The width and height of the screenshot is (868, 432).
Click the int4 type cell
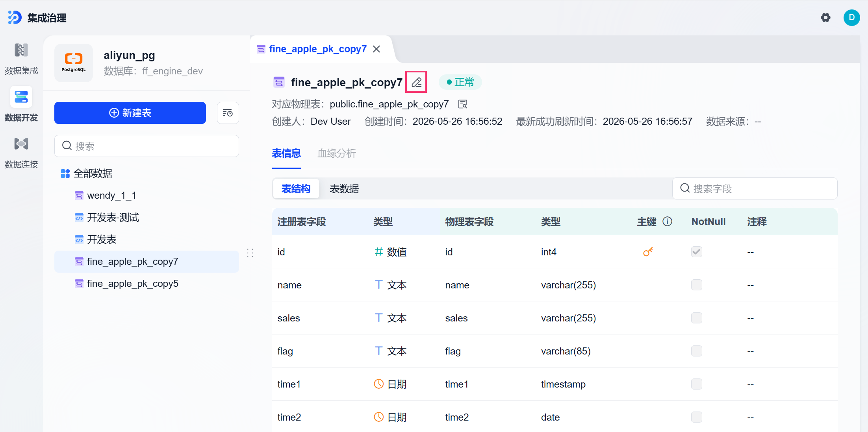[x=549, y=252]
